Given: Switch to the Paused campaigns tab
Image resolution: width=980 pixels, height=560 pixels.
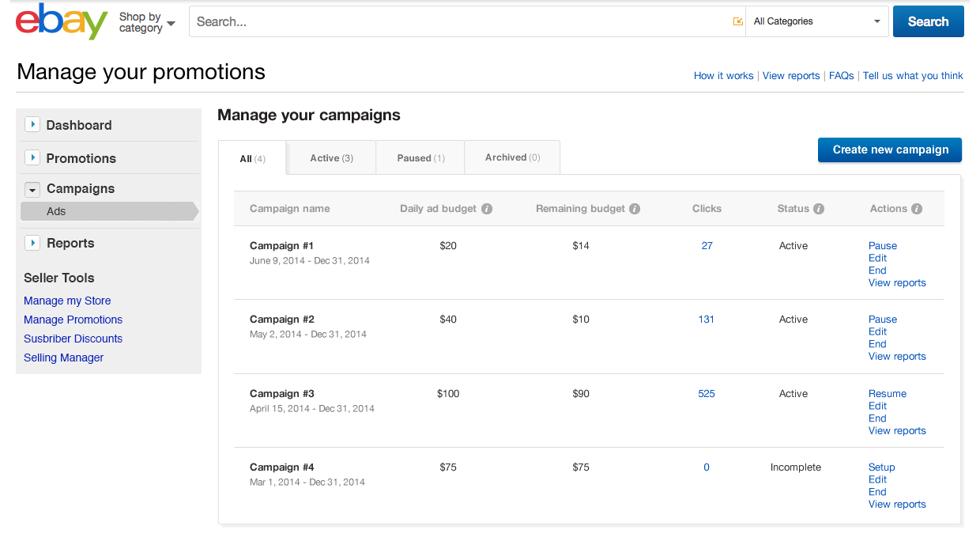Looking at the screenshot, I should pos(420,158).
